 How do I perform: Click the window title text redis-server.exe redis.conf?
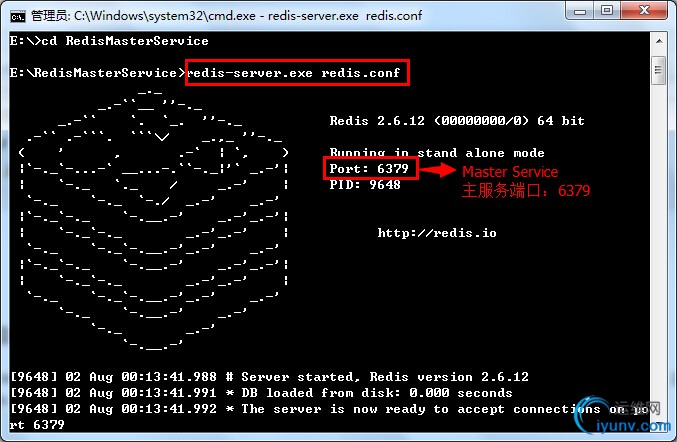click(345, 16)
